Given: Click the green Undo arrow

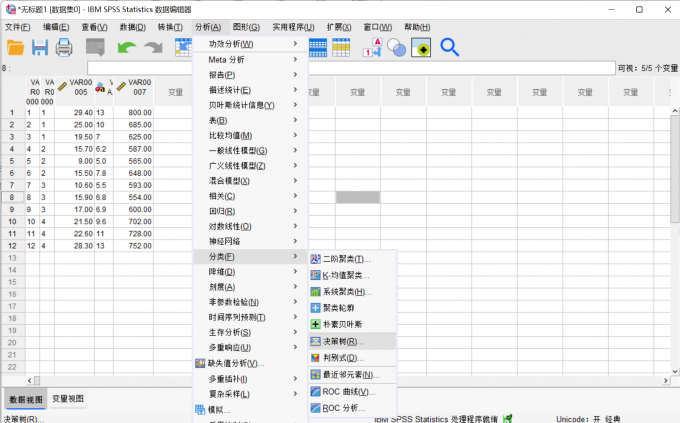Looking at the screenshot, I should point(127,47).
